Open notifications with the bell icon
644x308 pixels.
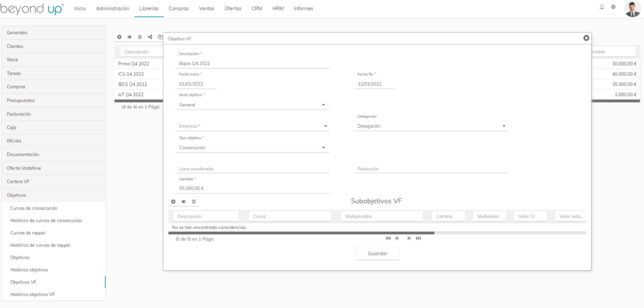601,8
